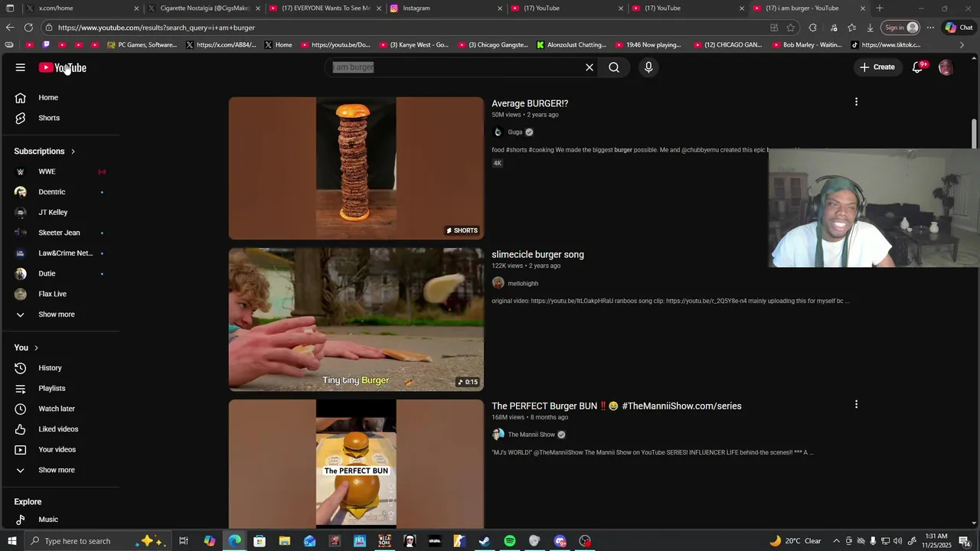The height and width of the screenshot is (551, 980).
Task: Open the WWE subscription channel
Action: pyautogui.click(x=47, y=171)
